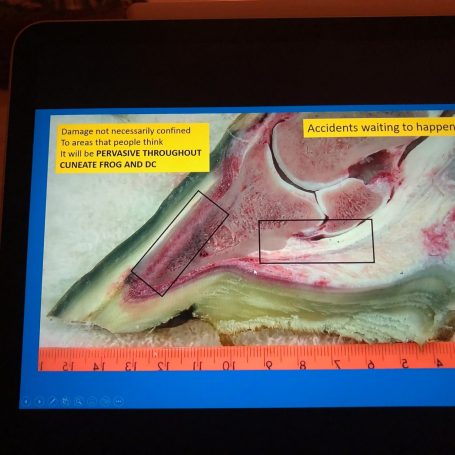Open more slideshow options ellipsis menu

[119, 401]
